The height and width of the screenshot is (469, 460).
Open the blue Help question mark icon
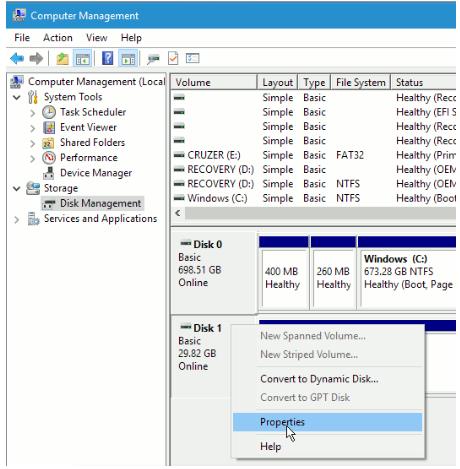coord(107,58)
